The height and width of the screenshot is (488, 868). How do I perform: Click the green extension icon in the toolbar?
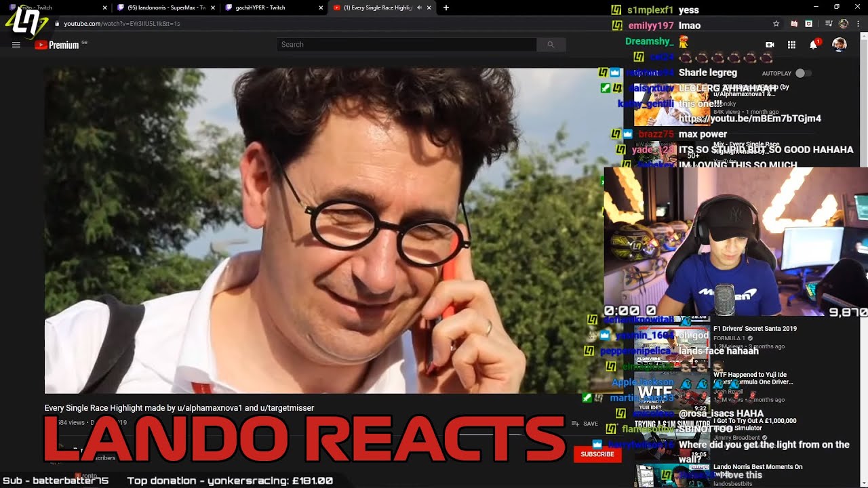point(808,24)
